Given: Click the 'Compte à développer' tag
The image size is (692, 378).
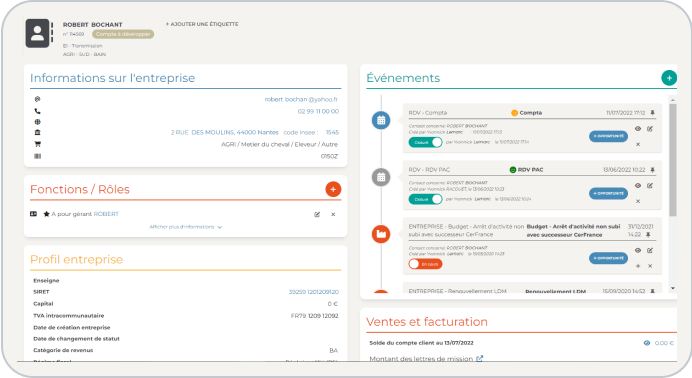Looking at the screenshot, I should coord(123,34).
